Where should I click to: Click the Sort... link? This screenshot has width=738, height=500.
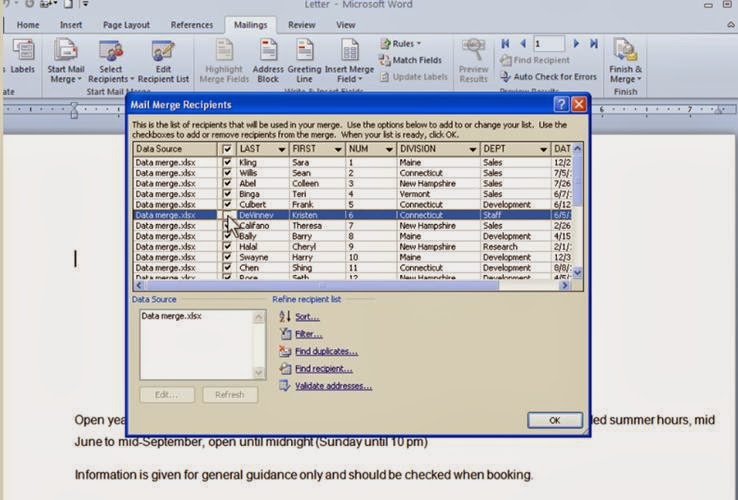[x=307, y=317]
